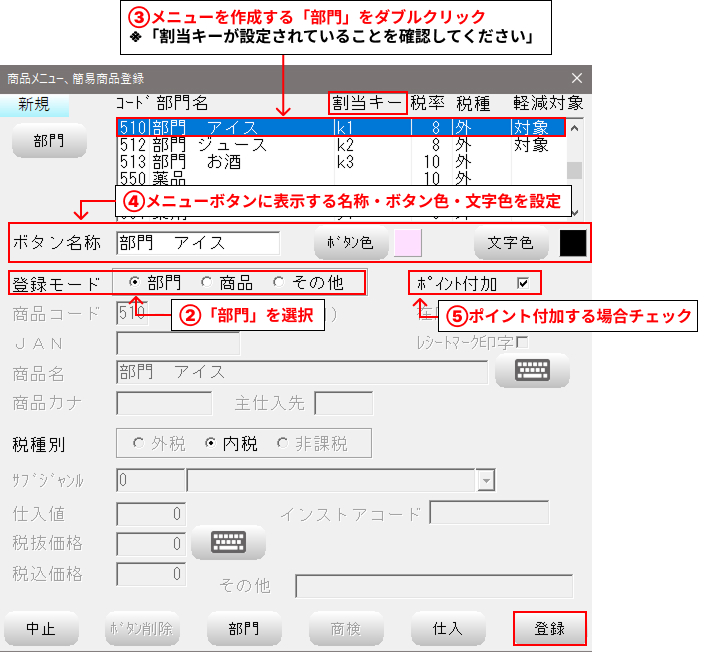The width and height of the screenshot is (706, 652).
Task: Click the pink button color swatch
Action: (408, 243)
